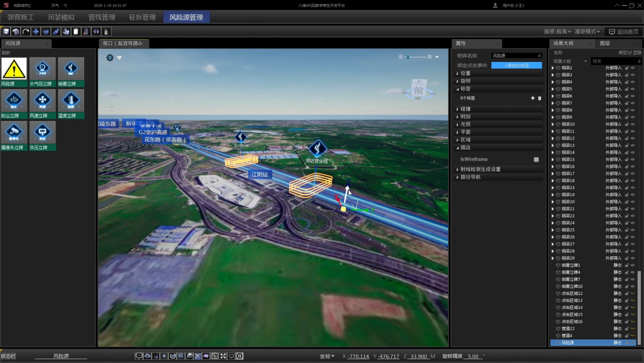Open the 图层 layers tab
Screen dimensions: 644x363
click(x=605, y=43)
